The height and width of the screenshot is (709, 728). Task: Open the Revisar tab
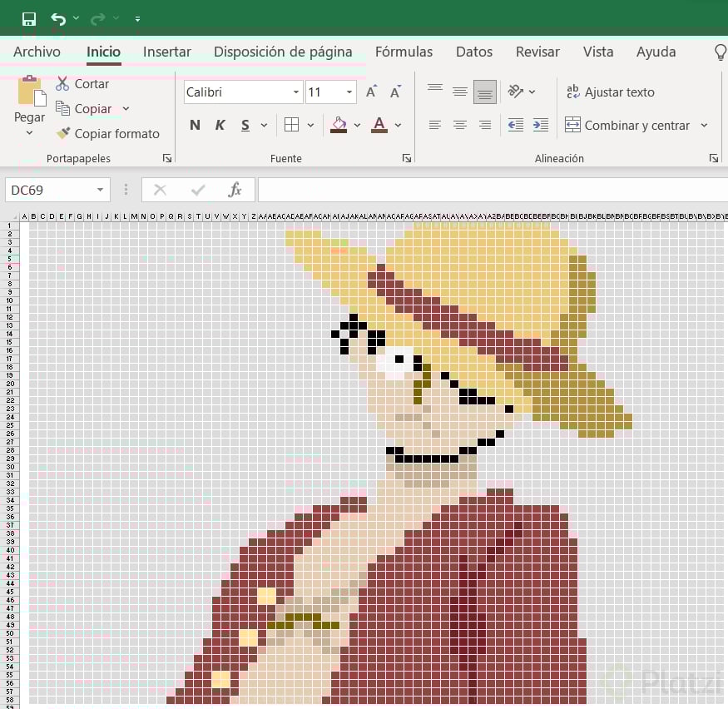point(537,52)
